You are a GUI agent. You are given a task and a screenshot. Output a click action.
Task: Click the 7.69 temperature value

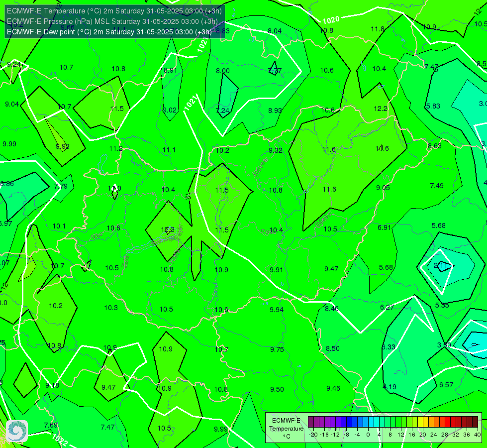coord(51,425)
